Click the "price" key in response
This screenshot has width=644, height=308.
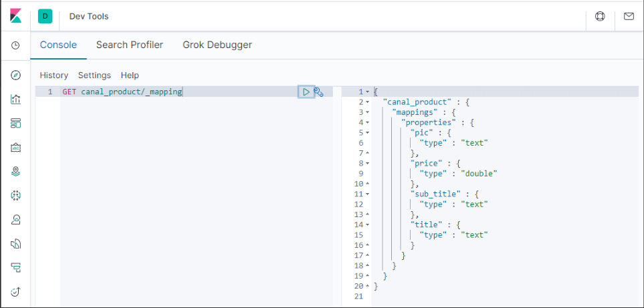(426, 163)
